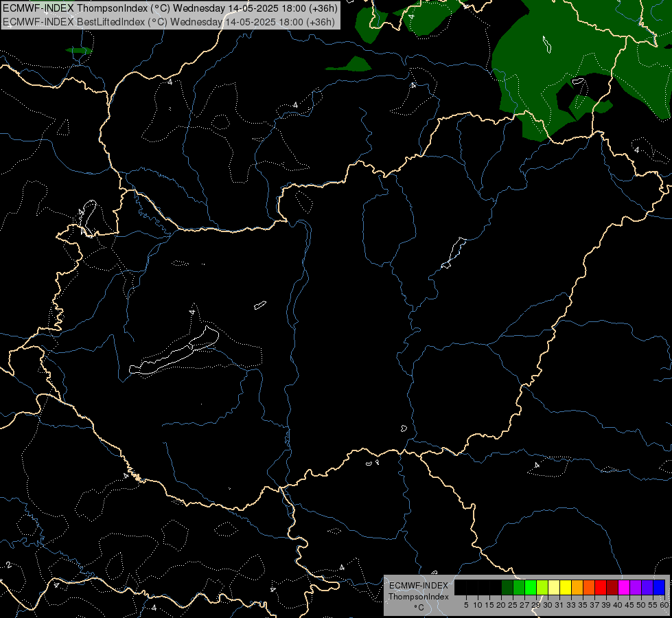Viewport: 672px width, 618px height.
Task: Click the orange-red 35-37 legend swatch
Action: [x=589, y=587]
